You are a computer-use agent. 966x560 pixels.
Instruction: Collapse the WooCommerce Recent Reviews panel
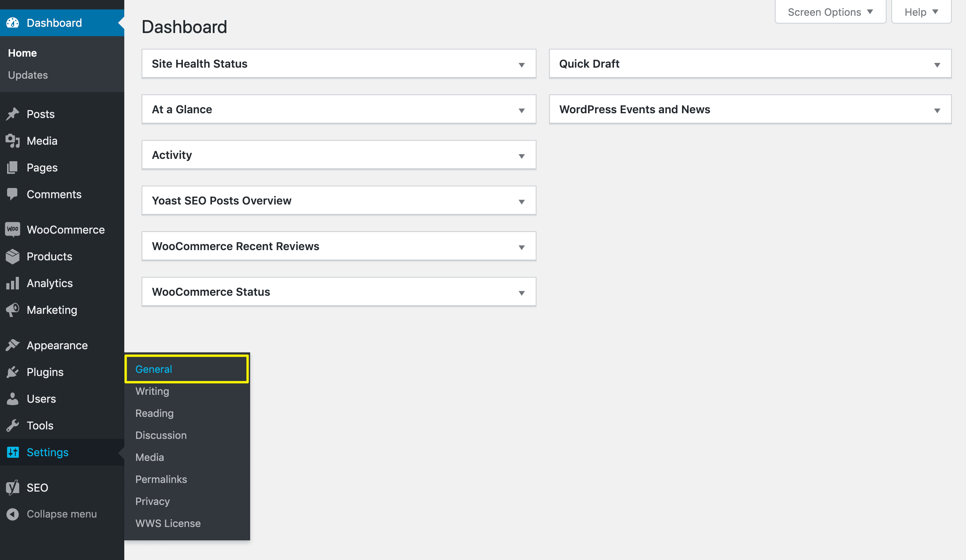(522, 247)
